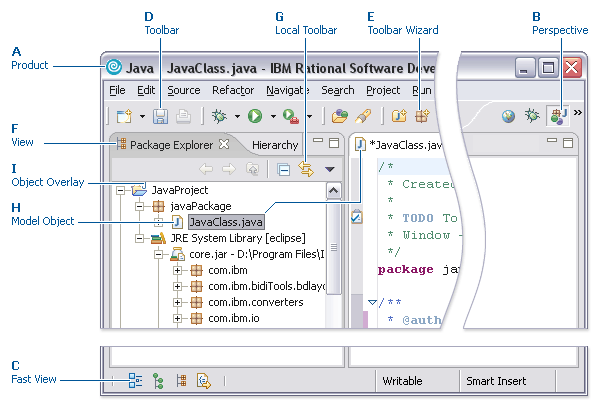The height and width of the screenshot is (405, 601).
Task: Maximize the editor area
Action: point(568,143)
